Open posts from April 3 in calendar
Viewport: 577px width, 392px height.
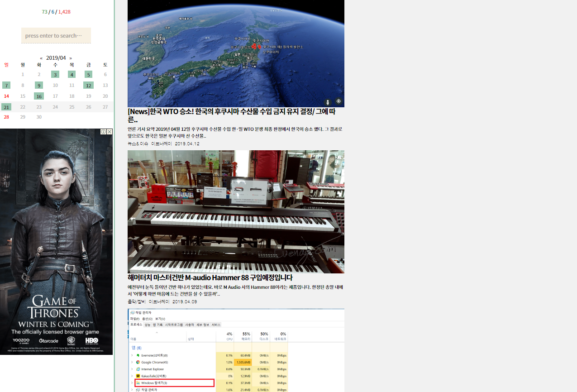(55, 75)
